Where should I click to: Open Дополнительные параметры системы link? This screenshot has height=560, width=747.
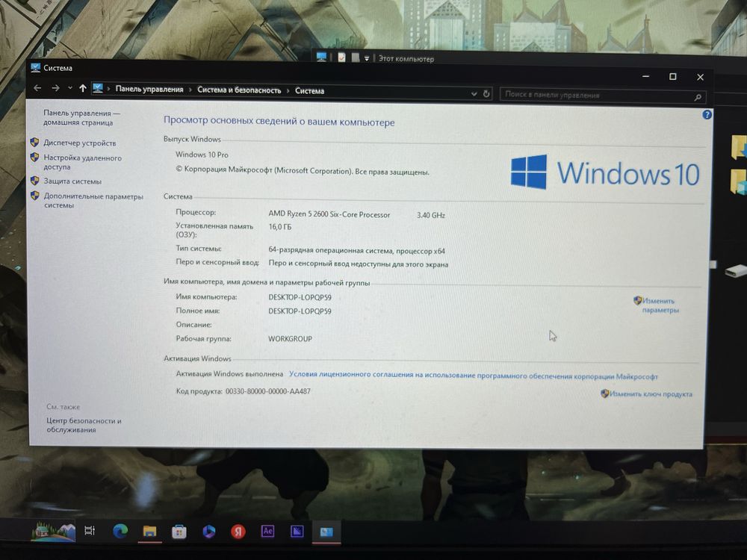click(93, 200)
